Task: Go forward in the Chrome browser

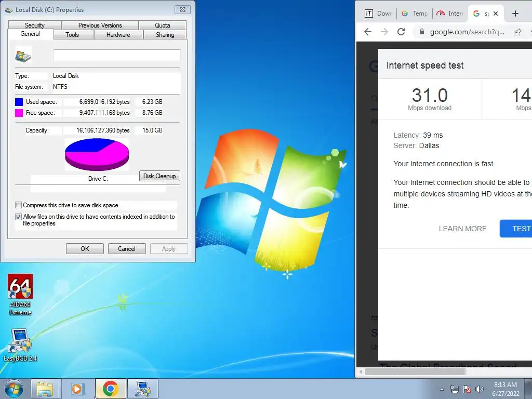Action: pos(384,32)
